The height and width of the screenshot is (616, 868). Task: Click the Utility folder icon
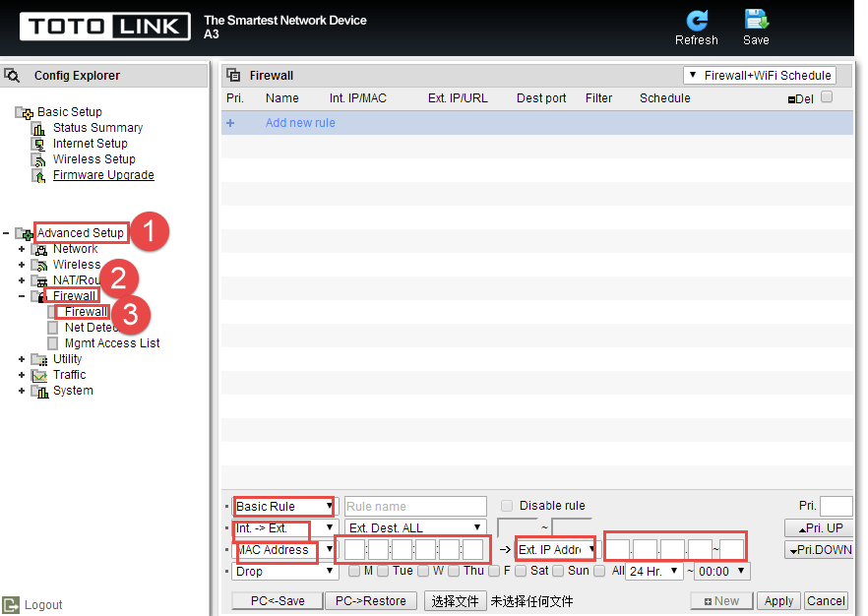pyautogui.click(x=39, y=360)
